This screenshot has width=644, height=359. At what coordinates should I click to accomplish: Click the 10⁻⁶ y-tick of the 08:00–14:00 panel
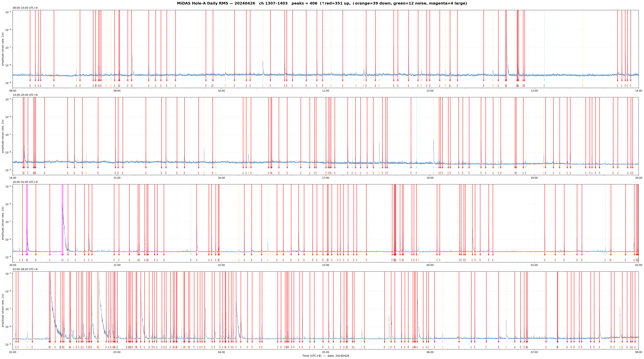[x=8, y=30]
